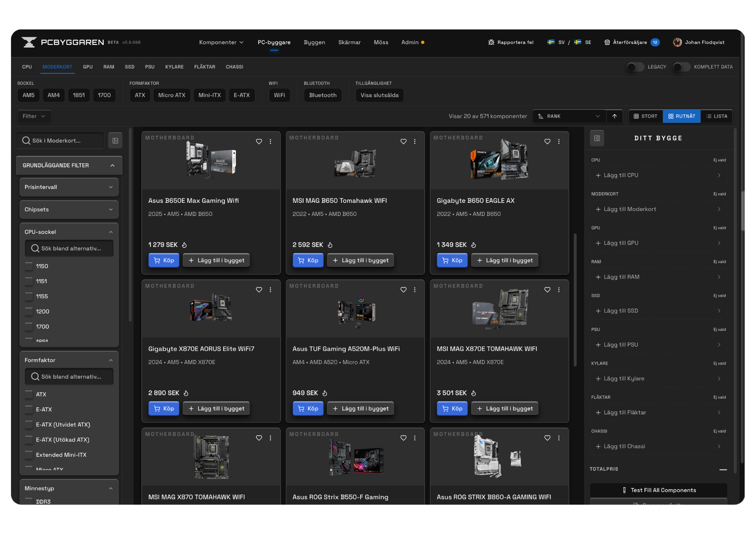Switch to the KYLARE component tab
The image size is (756, 534).
174,67
